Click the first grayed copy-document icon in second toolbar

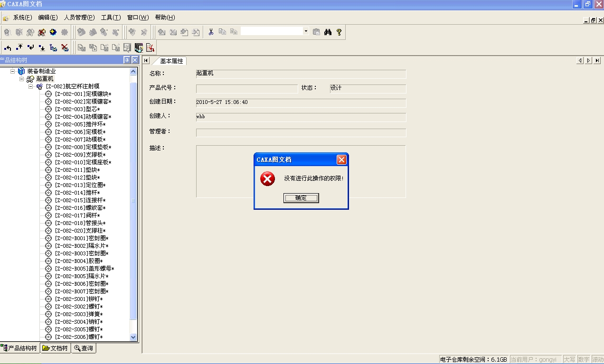click(82, 47)
